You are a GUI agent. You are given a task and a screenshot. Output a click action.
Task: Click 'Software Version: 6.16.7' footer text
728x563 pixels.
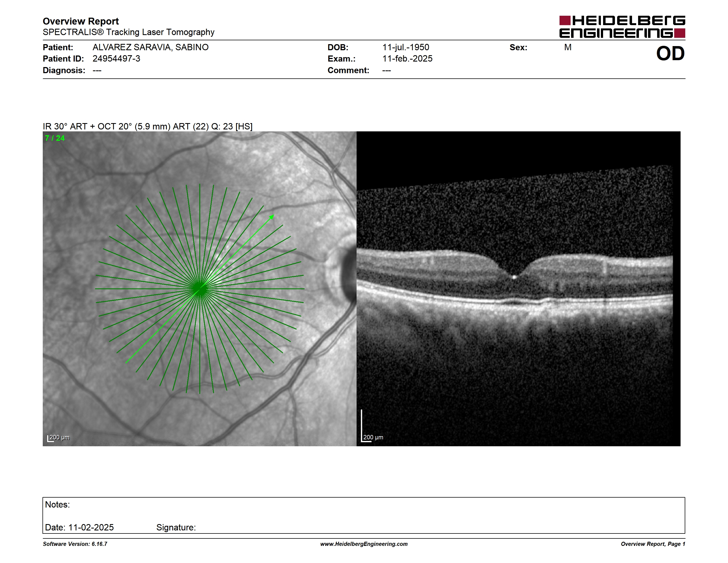[x=75, y=544]
